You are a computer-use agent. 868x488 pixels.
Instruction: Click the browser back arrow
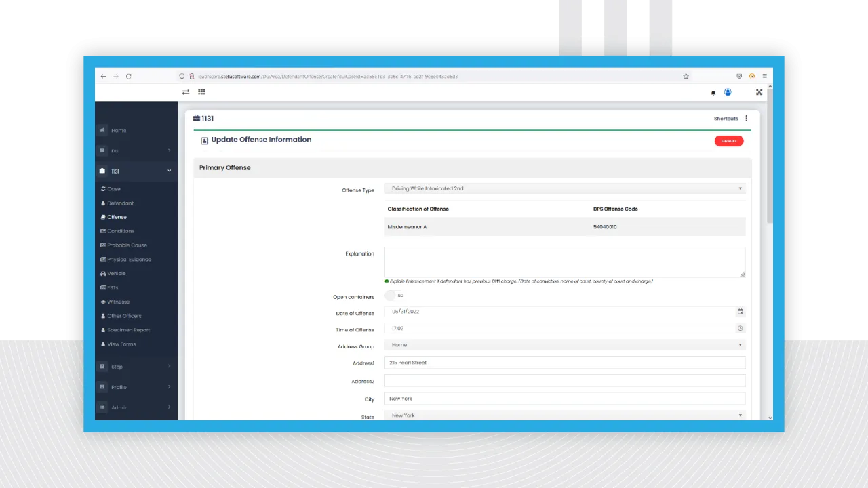click(x=103, y=76)
